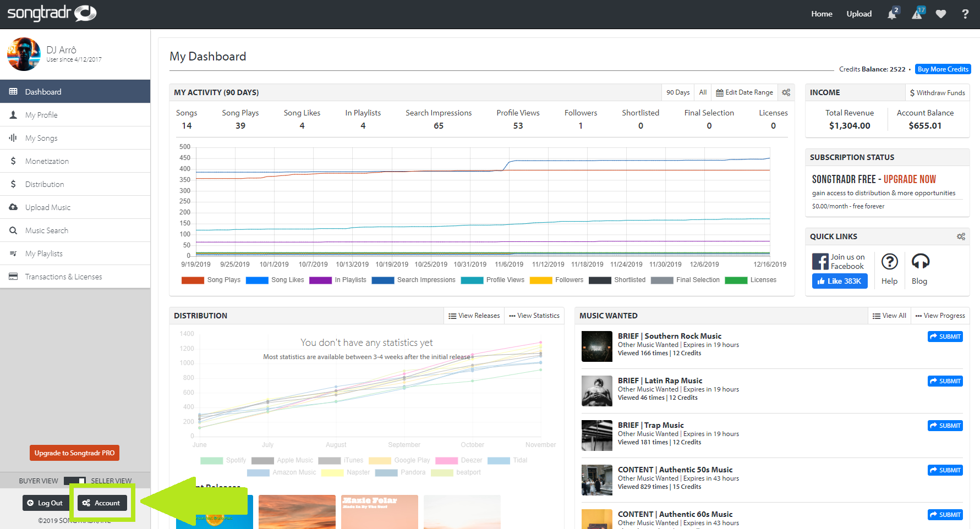Screen dimensions: 980x529
Task: Open the My Activity settings gear icon
Action: (x=786, y=92)
